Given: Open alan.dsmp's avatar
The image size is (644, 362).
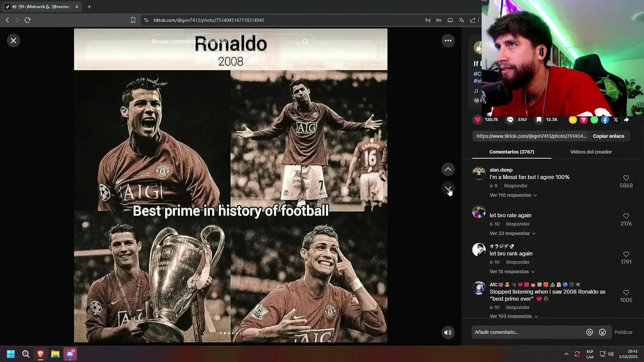Looking at the screenshot, I should click(479, 173).
